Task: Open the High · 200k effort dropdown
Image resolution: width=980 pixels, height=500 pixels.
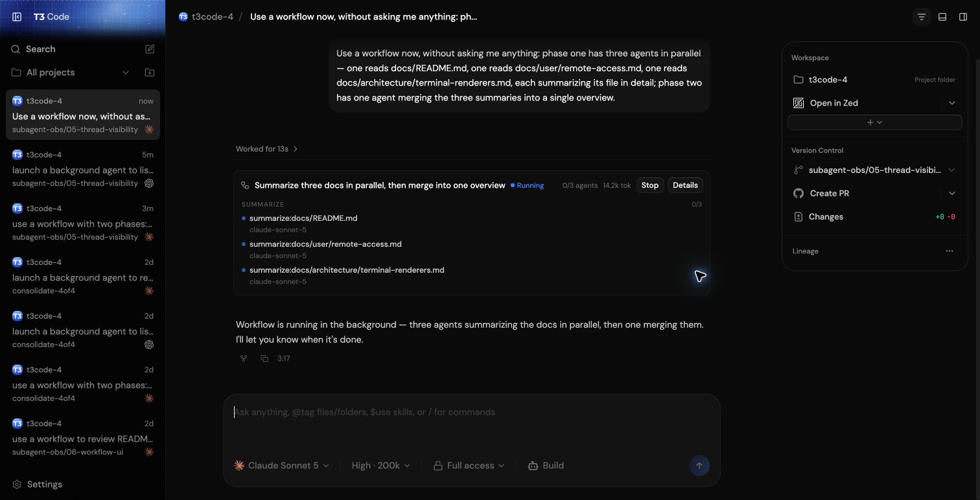Action: pos(381,466)
